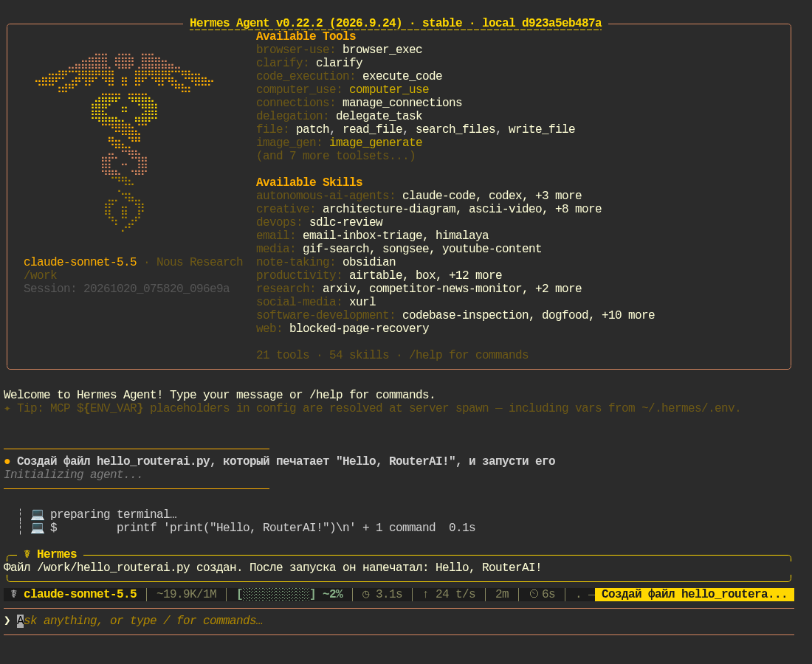
Task: Click the "image_generate" tool name
Action: (376, 142)
